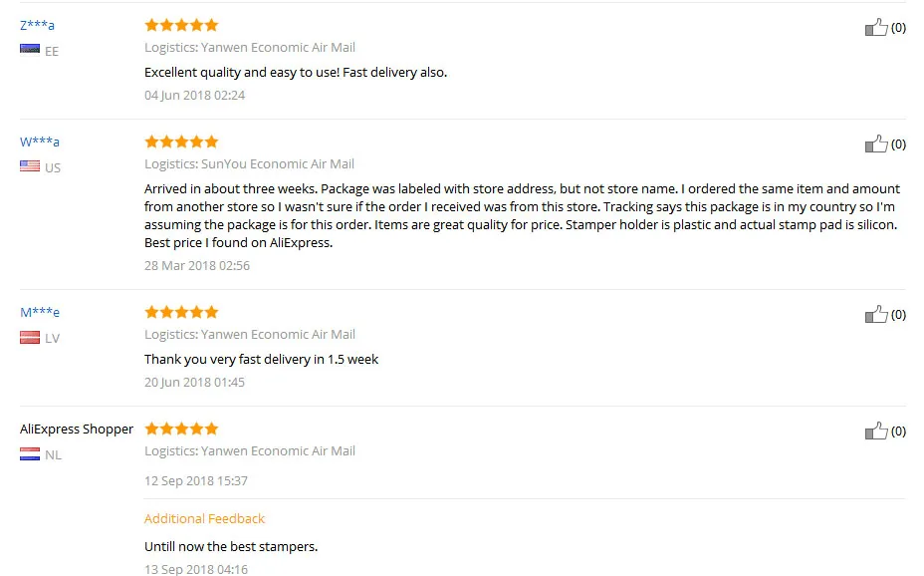This screenshot has height=576, width=924.
Task: Click the Latvia flag icon
Action: pyautogui.click(x=30, y=337)
